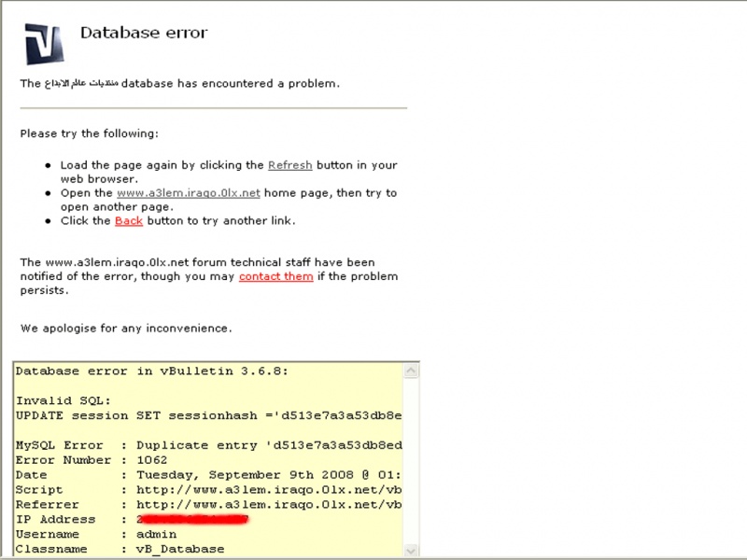Click the vBulletin 3.6.8 error title line
This screenshot has width=747, height=560.
coord(152,371)
